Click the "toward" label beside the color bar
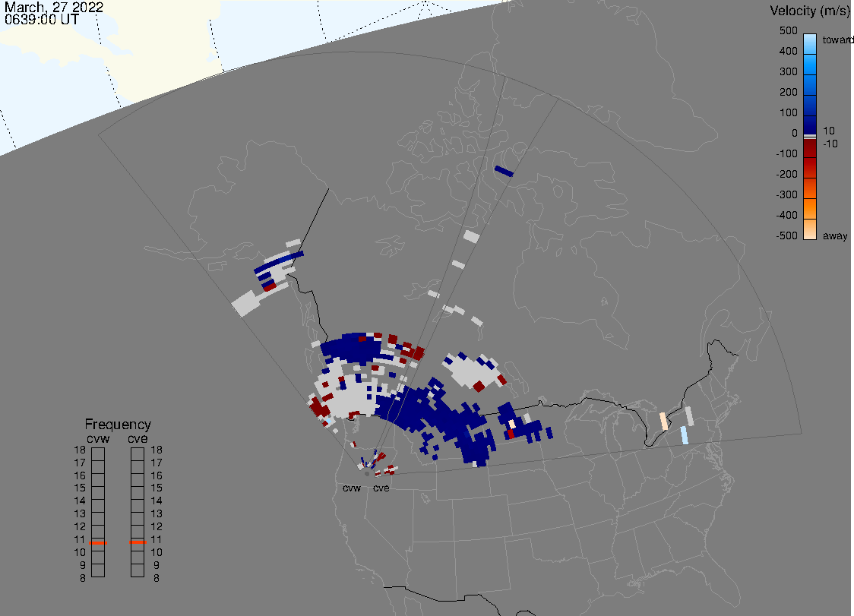854x616 pixels. click(x=837, y=39)
